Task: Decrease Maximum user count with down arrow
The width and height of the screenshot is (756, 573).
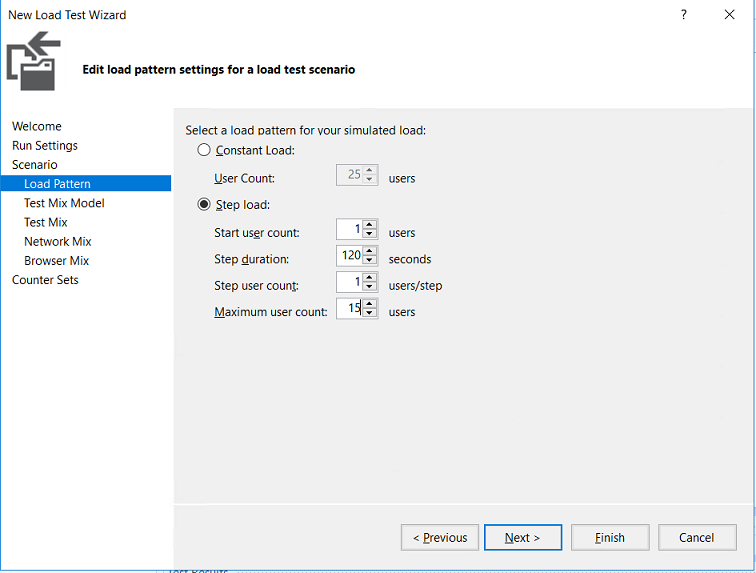Action: (x=370, y=316)
